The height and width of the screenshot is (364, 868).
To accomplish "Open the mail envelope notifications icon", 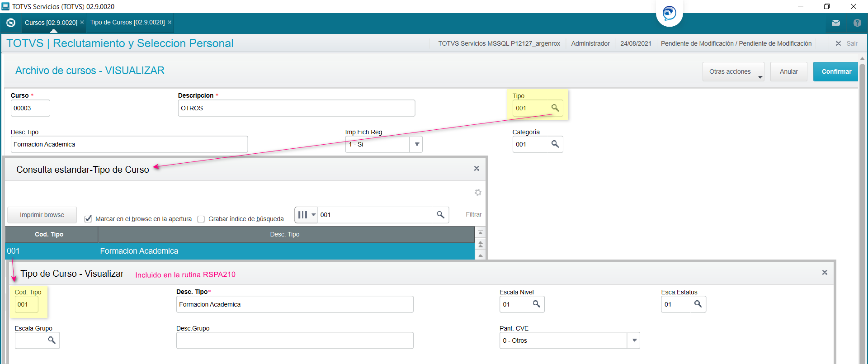I will [x=835, y=23].
